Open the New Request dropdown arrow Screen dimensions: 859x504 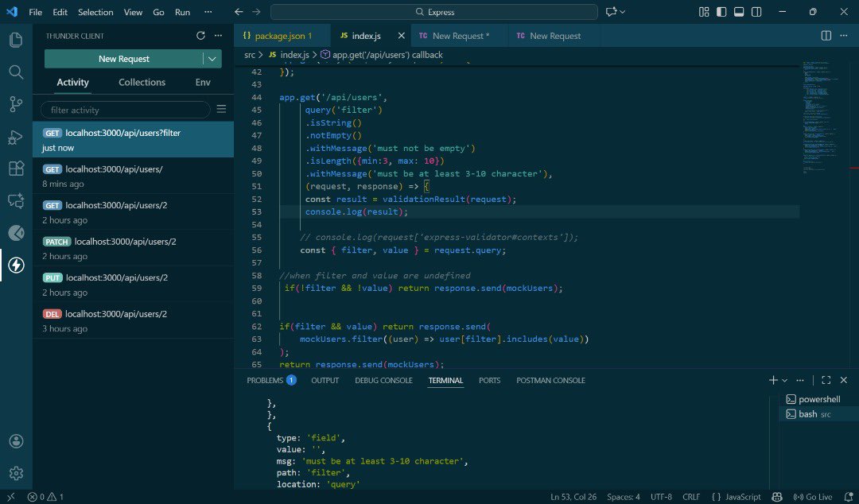pos(212,58)
